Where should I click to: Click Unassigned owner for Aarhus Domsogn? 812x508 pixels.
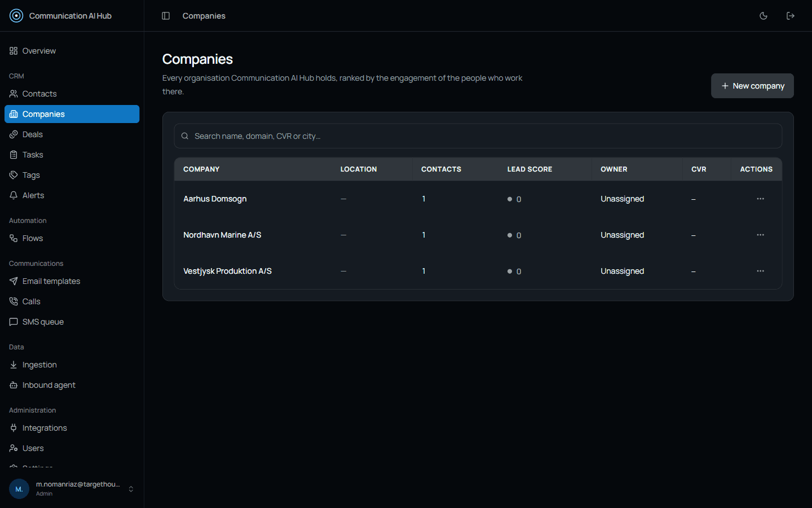(622, 199)
